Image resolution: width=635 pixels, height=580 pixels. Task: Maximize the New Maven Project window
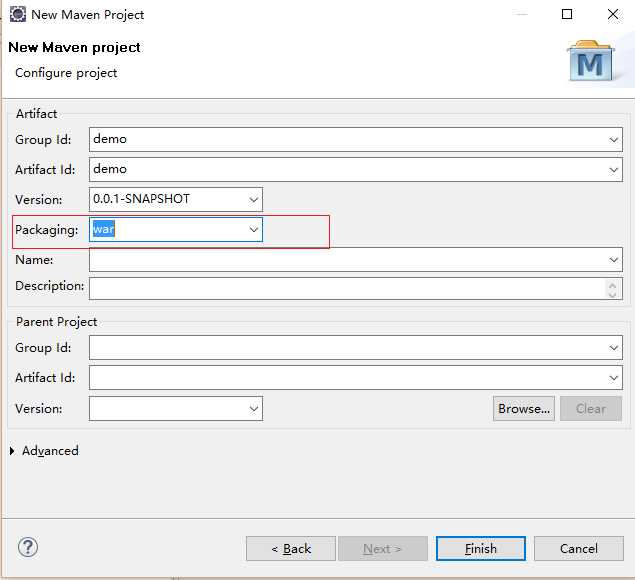tap(567, 14)
